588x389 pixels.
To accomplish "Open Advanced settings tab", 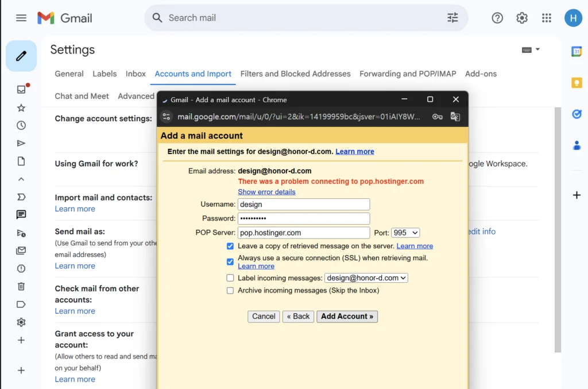I will point(136,96).
